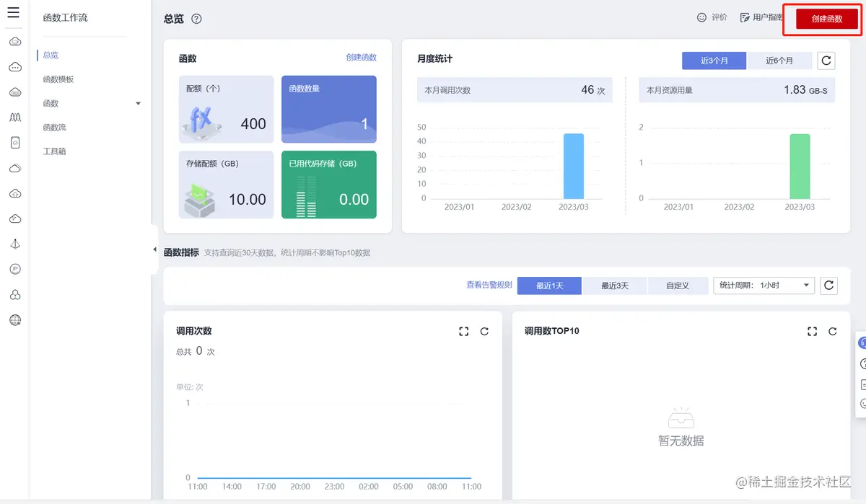Open 函数模板 in the navigation
Viewport: 866px width, 504px height.
tap(58, 79)
